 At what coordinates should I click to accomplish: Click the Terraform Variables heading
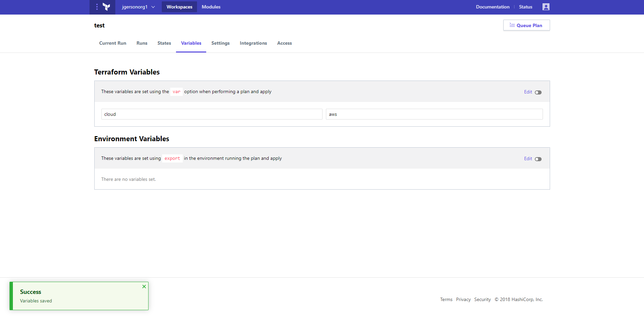(127, 72)
